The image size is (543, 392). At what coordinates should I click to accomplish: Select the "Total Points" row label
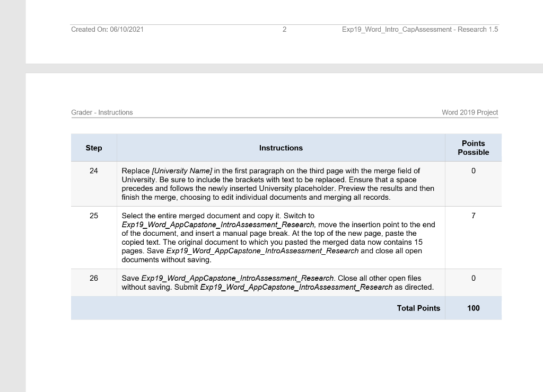click(418, 308)
